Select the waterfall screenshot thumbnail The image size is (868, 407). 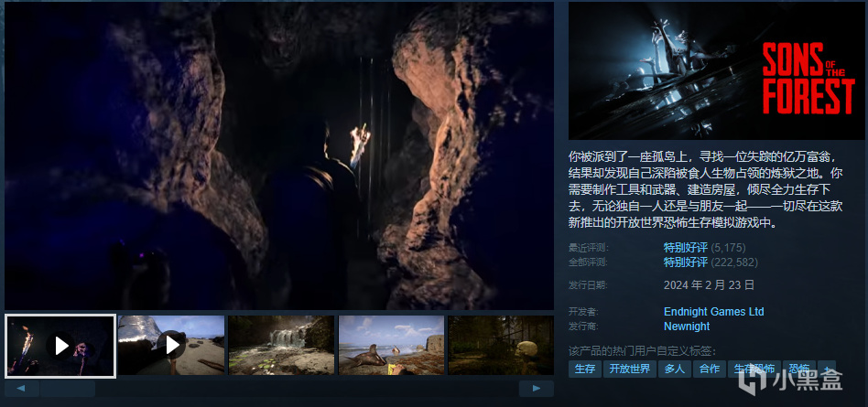pos(281,346)
